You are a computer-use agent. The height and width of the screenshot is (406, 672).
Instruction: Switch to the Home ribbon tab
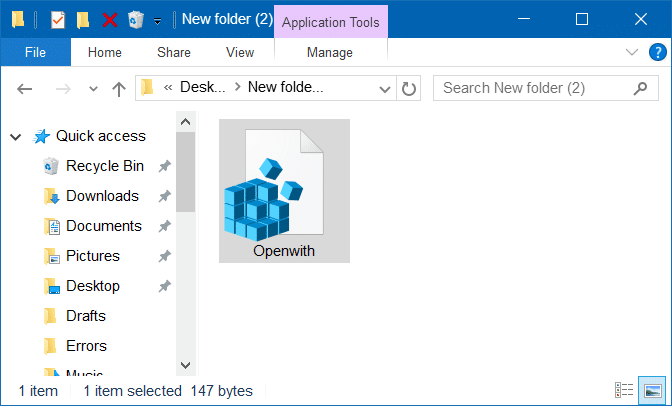coord(105,52)
